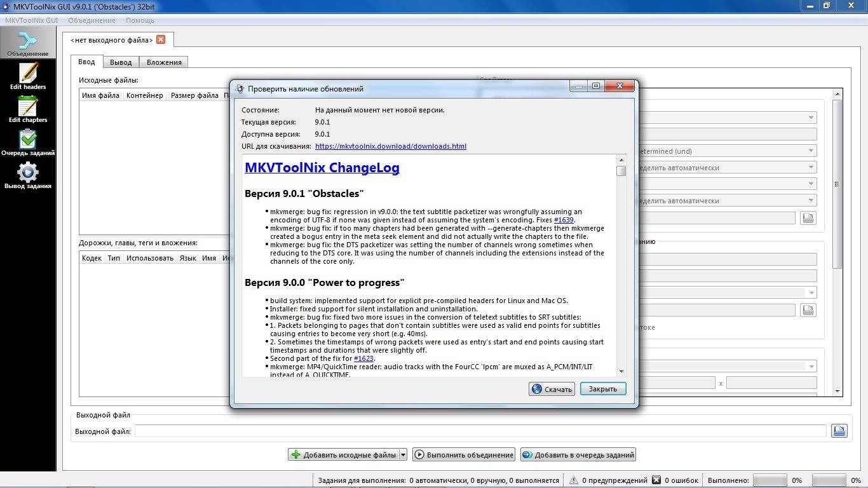Click the 'Версия 9.0.1 "Obstacles"' heading
Screen dimensions: 868x488
point(304,193)
